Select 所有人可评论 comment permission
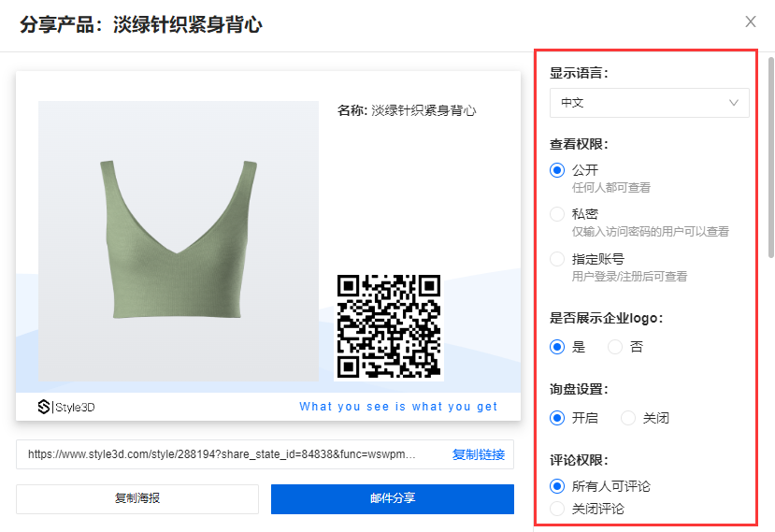This screenshot has height=532, width=775. coord(558,486)
